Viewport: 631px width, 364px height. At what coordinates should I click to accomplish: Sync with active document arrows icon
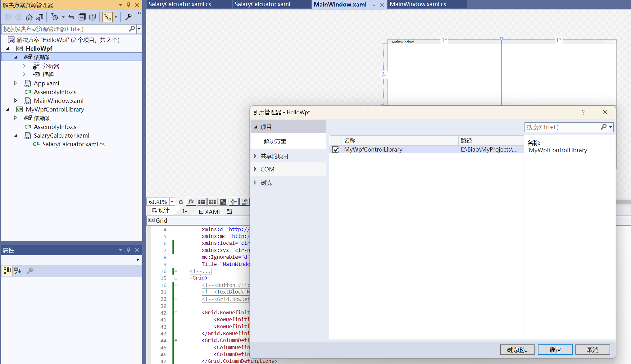(71, 17)
